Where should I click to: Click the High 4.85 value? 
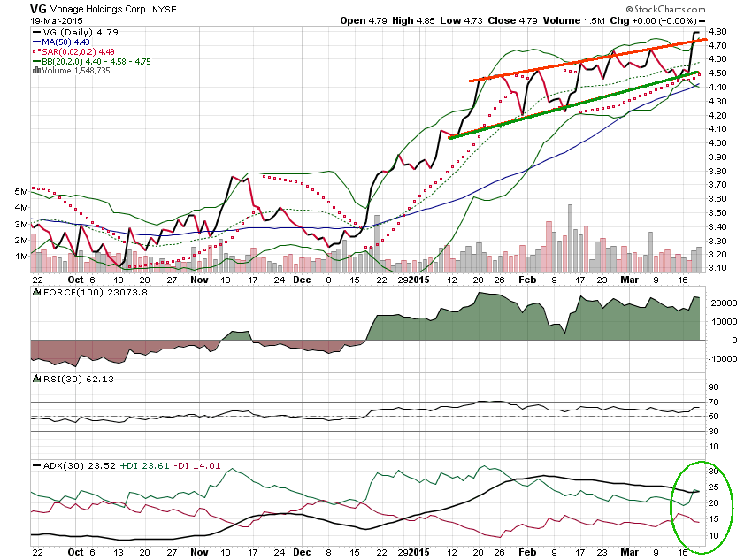click(x=413, y=20)
